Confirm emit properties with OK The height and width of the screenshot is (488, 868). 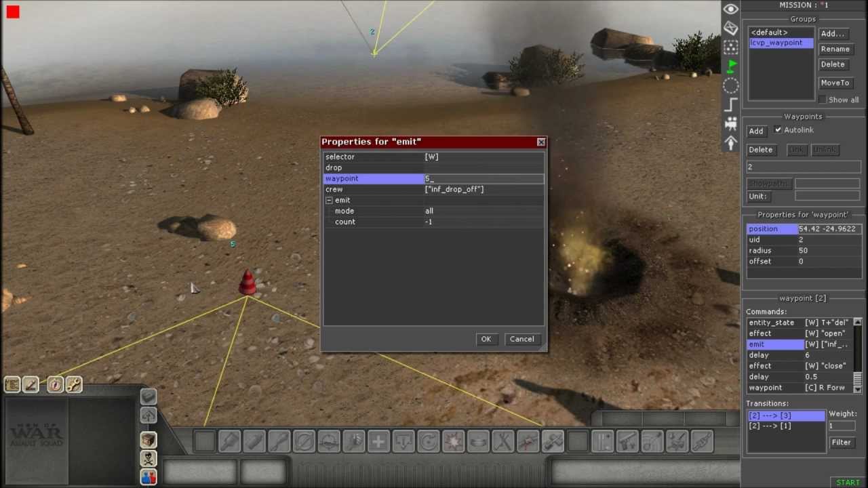point(486,339)
